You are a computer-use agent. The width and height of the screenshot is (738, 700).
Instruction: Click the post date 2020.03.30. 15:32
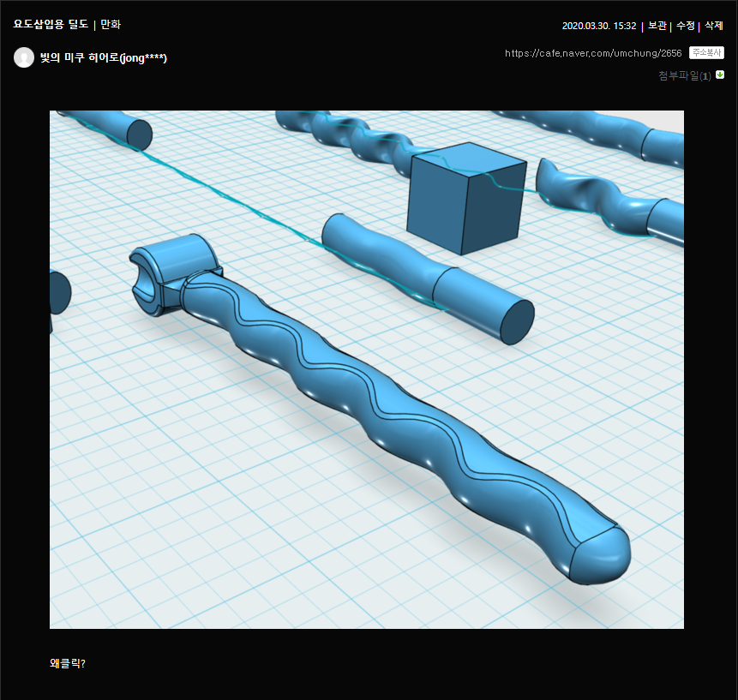click(x=599, y=26)
